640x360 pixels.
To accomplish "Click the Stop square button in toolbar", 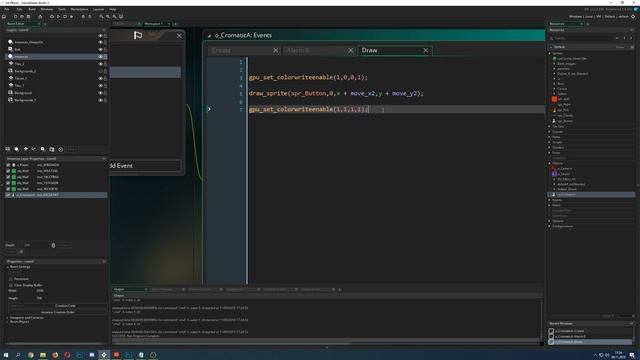I will coord(65,17).
